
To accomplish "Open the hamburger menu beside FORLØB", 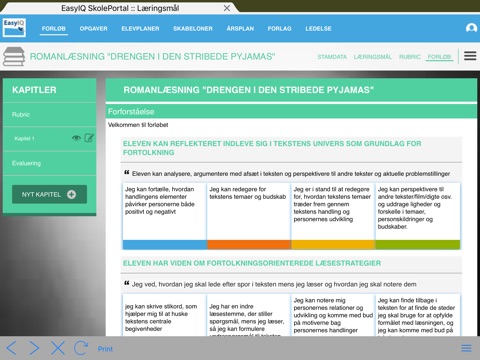I will (x=470, y=56).
